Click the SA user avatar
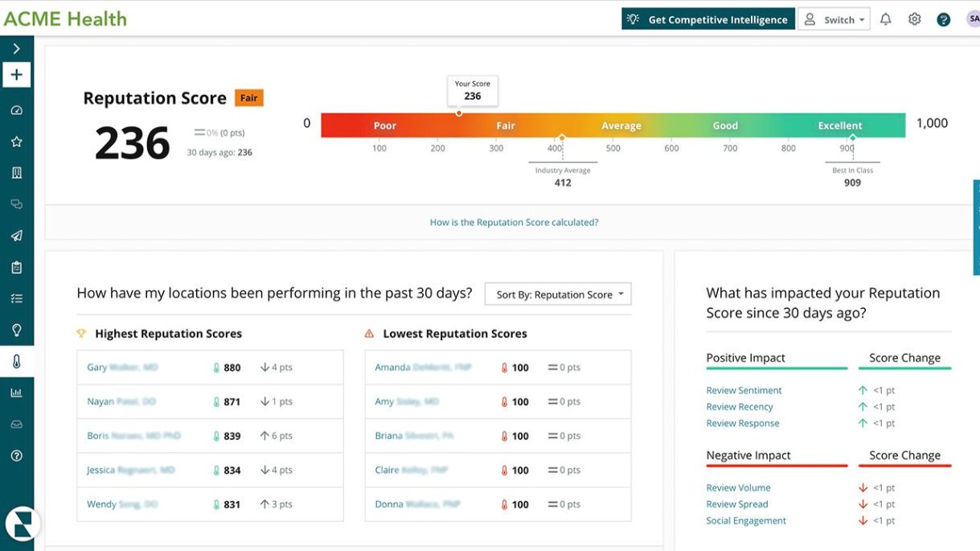Image resolution: width=980 pixels, height=551 pixels. point(973,19)
